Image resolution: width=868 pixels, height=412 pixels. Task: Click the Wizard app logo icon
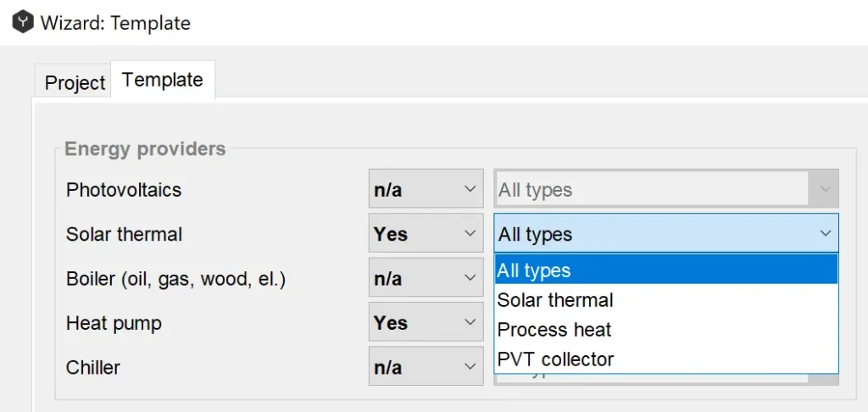coord(23,22)
